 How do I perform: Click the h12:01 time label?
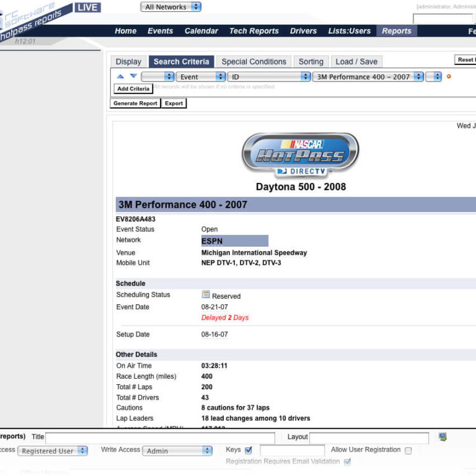pos(25,42)
